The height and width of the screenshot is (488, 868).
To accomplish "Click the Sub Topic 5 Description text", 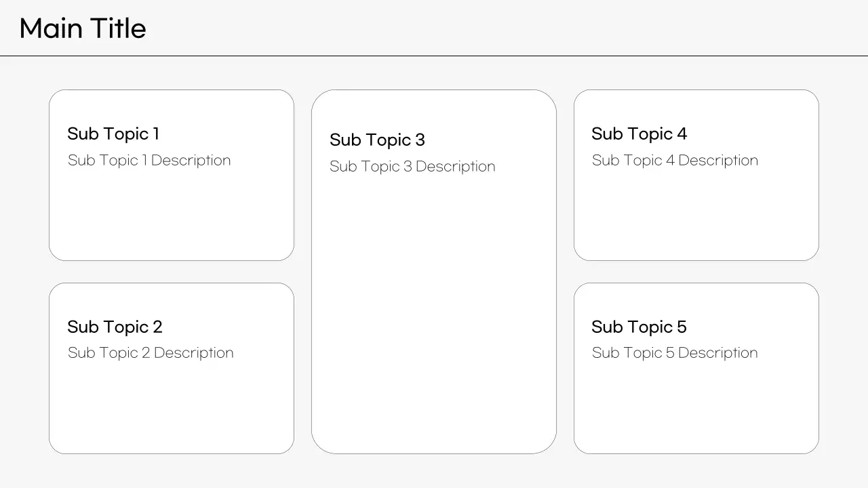I will point(675,353).
